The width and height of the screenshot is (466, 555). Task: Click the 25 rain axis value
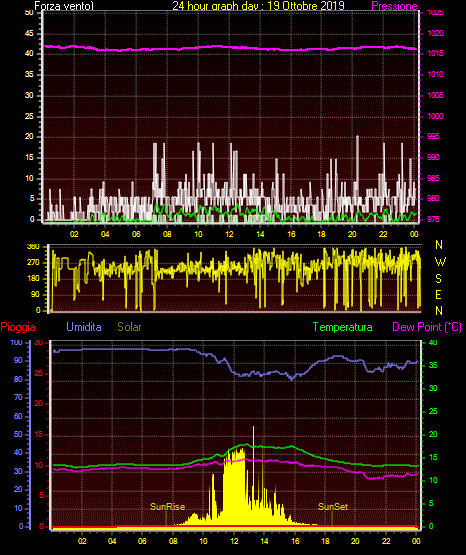39,373
